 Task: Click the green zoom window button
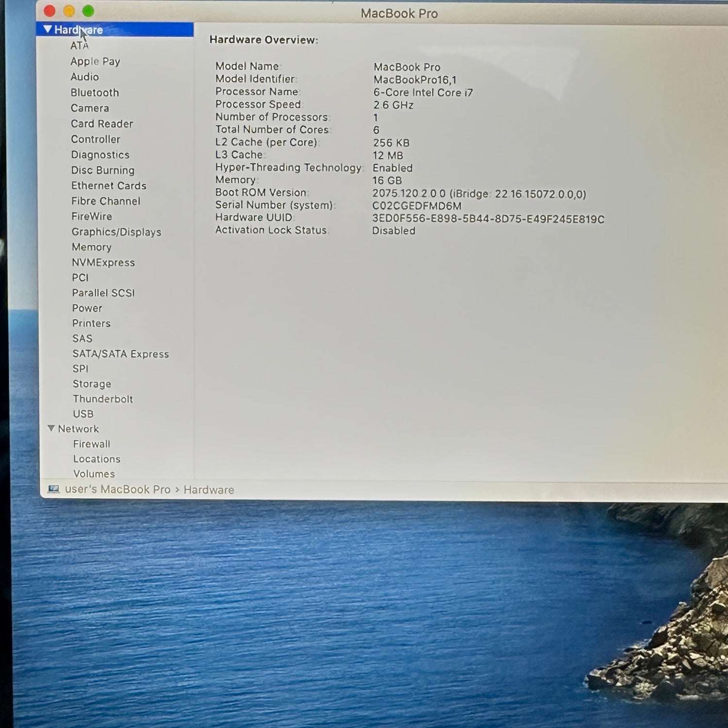[x=88, y=11]
